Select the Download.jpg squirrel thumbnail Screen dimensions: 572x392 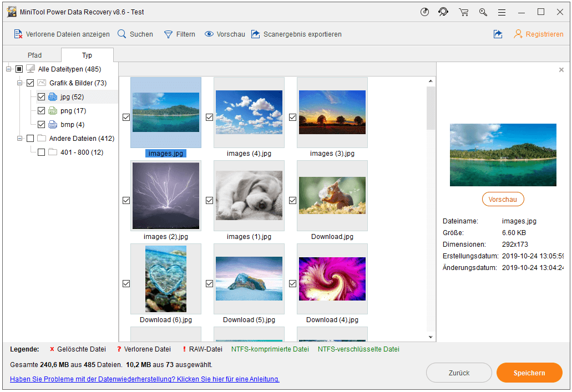(332, 196)
